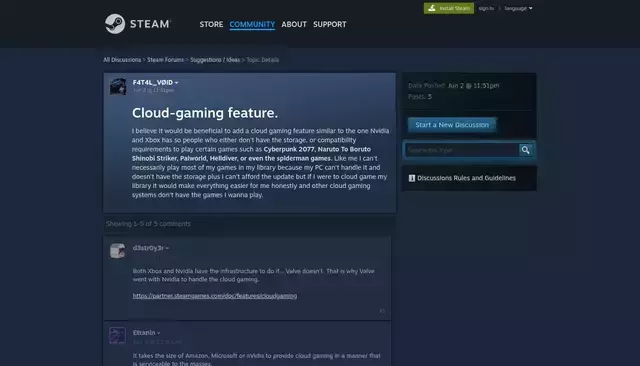Open Discussions Rules and Guidelines link
This screenshot has height=366, width=640.
466,178
